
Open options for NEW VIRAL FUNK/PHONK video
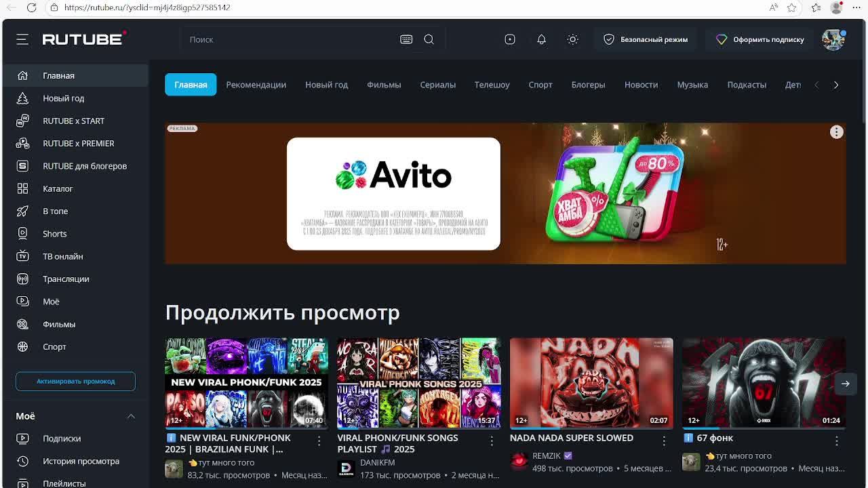(319, 441)
